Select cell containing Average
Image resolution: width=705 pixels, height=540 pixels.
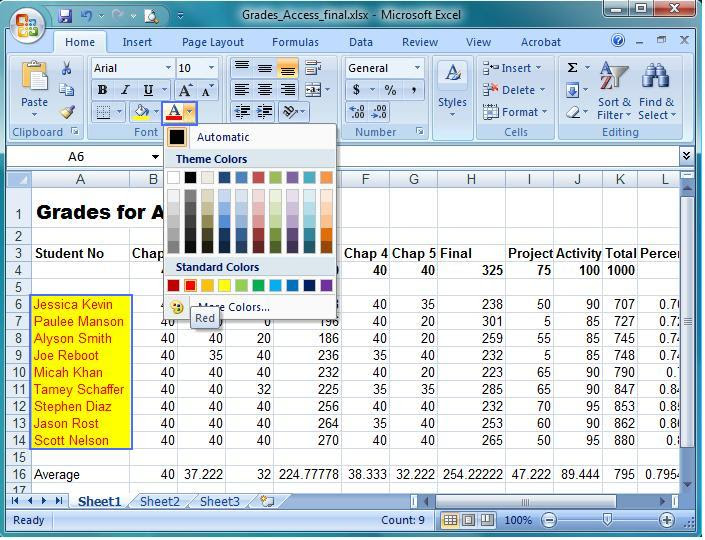(80, 474)
